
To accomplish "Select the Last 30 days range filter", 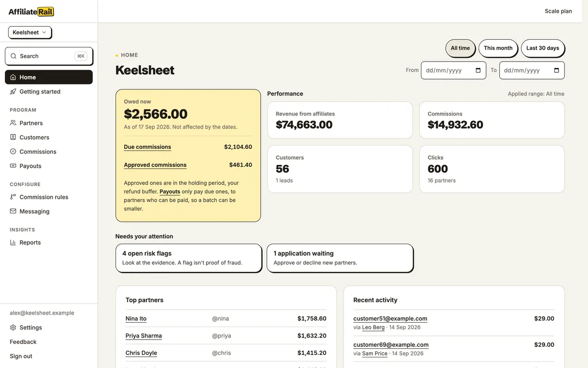I will [x=543, y=48].
